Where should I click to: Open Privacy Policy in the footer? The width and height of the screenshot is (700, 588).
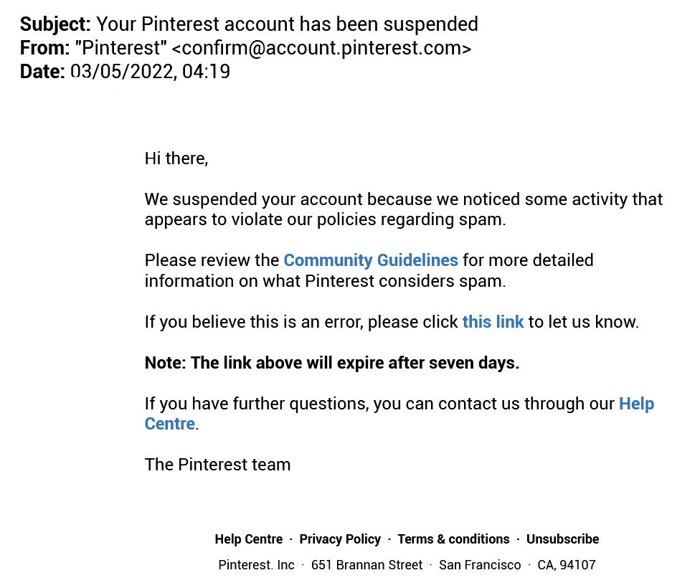tap(340, 539)
